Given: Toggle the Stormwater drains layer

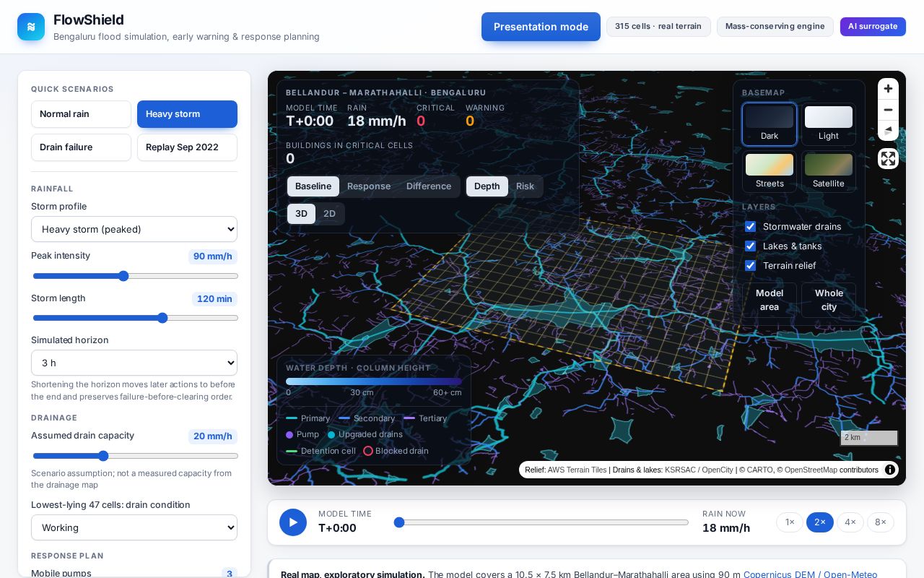Looking at the screenshot, I should pyautogui.click(x=751, y=227).
